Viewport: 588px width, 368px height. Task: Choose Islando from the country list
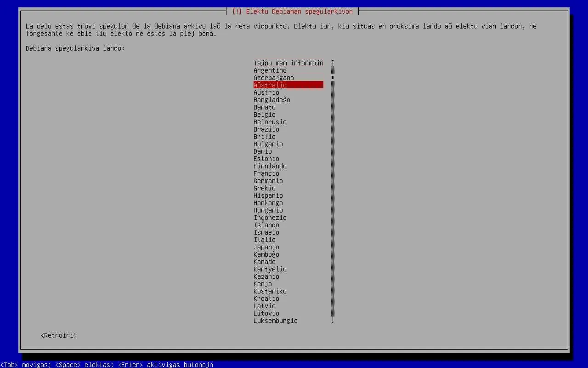coord(266,225)
